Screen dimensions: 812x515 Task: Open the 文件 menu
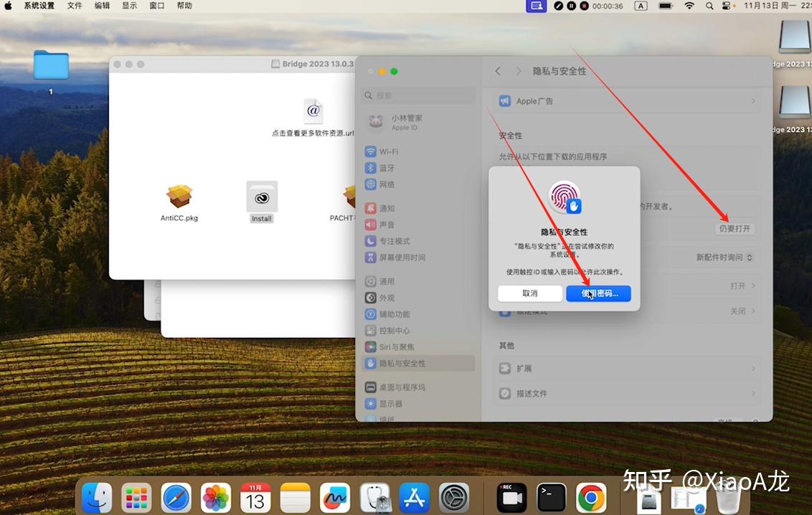74,6
